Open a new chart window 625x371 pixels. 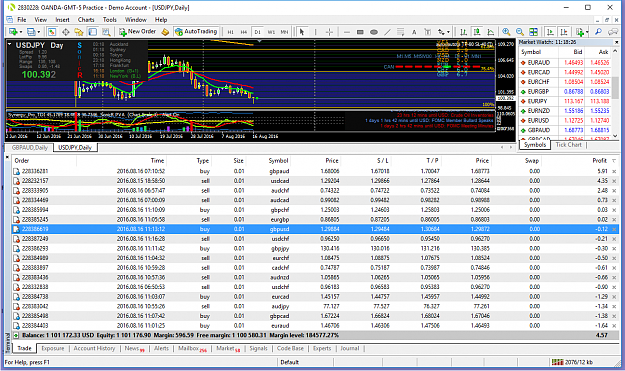click(13, 32)
